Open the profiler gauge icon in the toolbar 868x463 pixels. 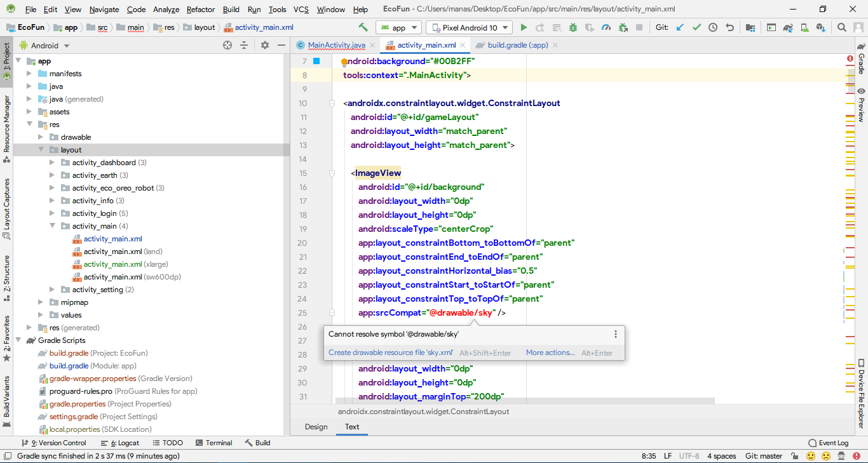(x=606, y=27)
